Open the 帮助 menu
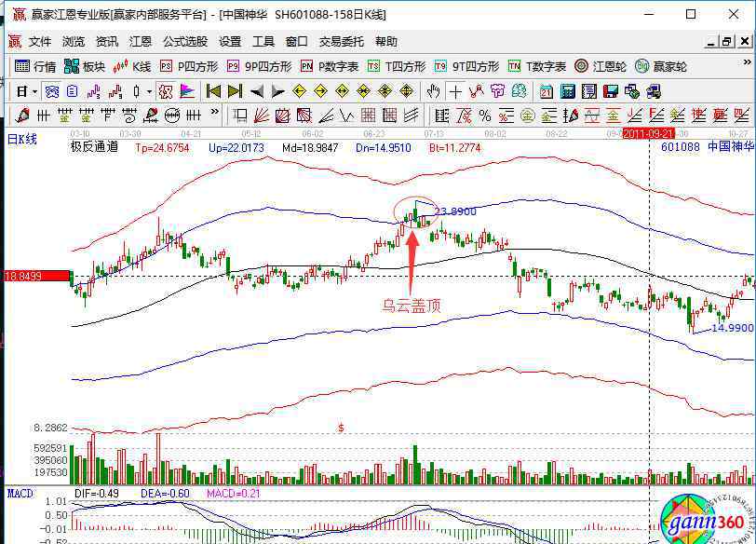This screenshot has height=544, width=756. (386, 42)
